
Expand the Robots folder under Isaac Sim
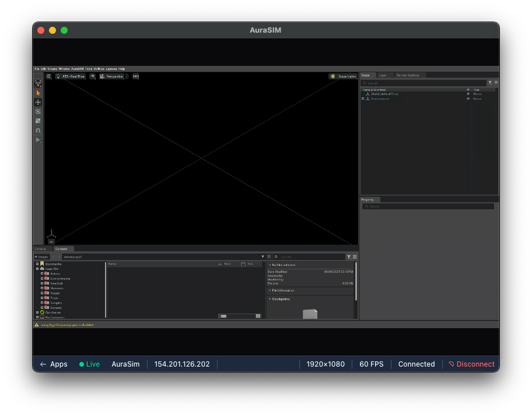(x=42, y=274)
